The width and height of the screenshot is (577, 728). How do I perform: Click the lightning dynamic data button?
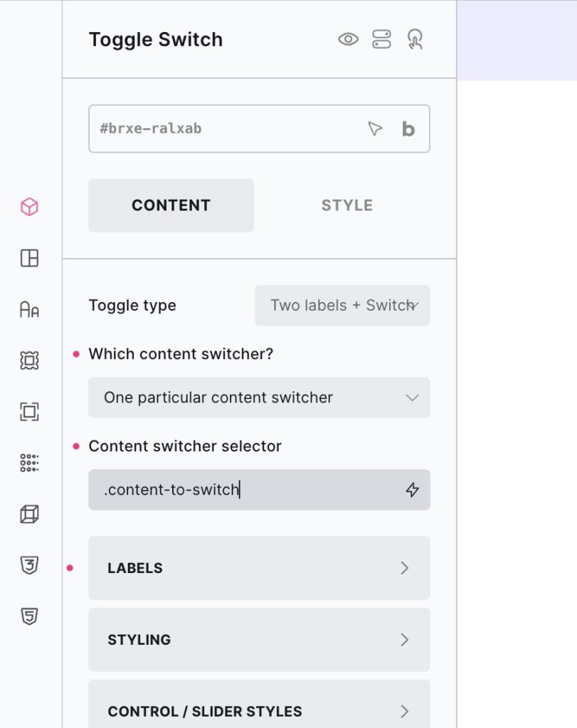click(411, 489)
